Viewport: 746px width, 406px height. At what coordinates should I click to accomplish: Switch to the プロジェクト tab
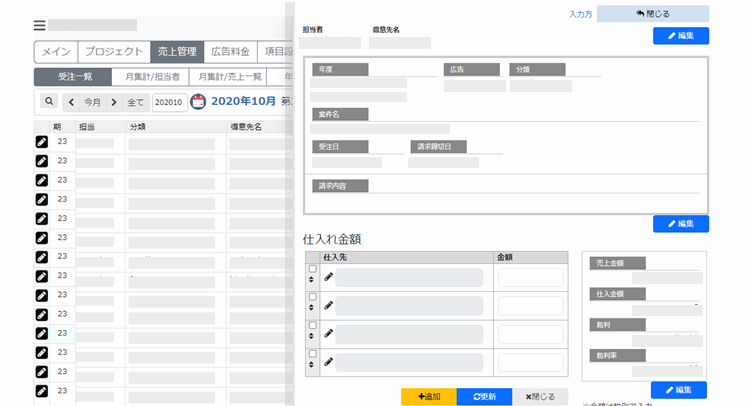112,53
